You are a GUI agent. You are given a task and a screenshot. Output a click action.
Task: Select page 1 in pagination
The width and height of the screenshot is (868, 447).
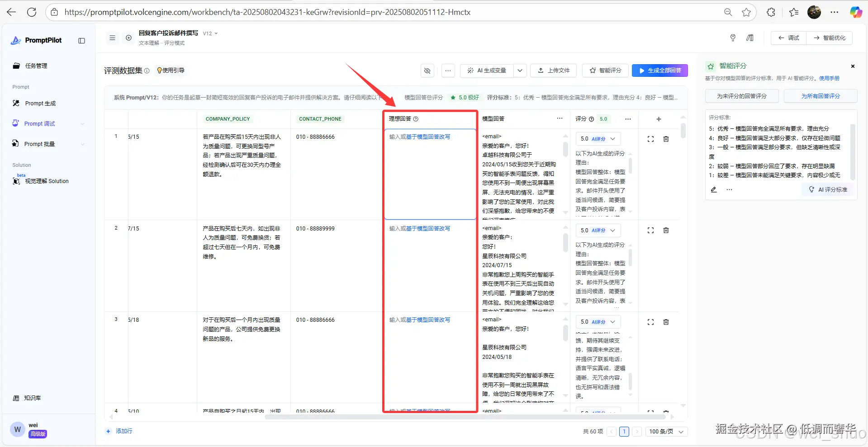click(624, 432)
